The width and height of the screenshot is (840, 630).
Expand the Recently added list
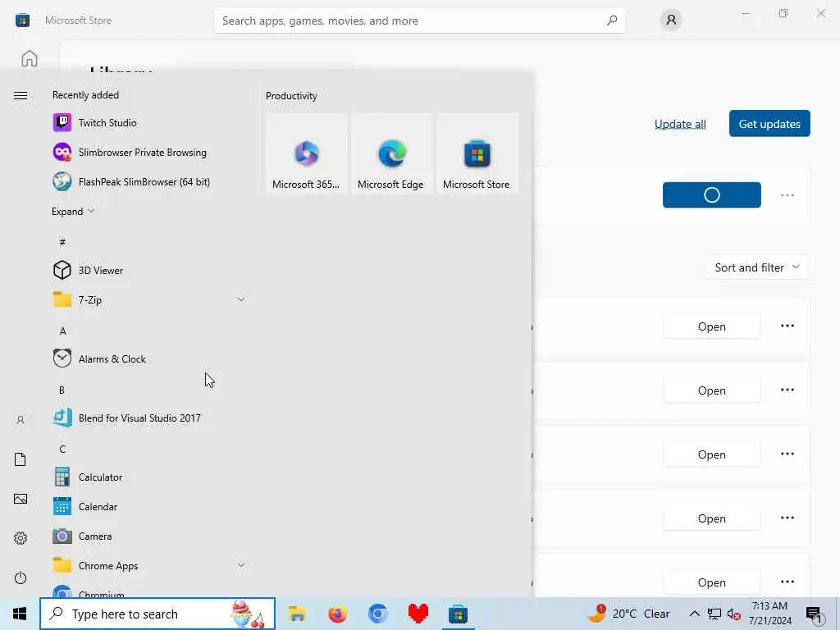pos(73,211)
